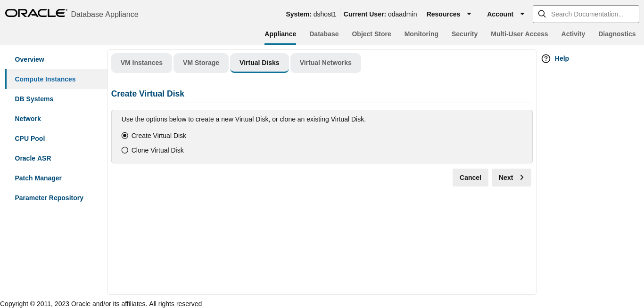
Task: Click the Cancel button
Action: click(470, 178)
